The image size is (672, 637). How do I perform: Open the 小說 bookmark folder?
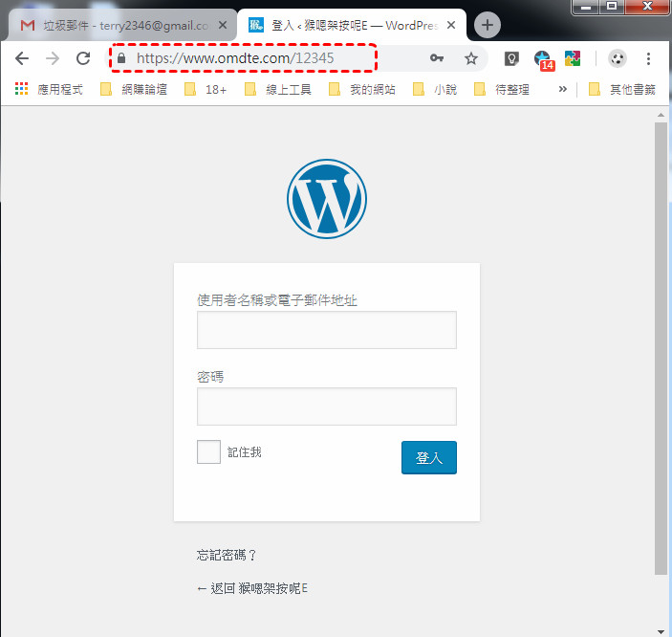(x=435, y=89)
